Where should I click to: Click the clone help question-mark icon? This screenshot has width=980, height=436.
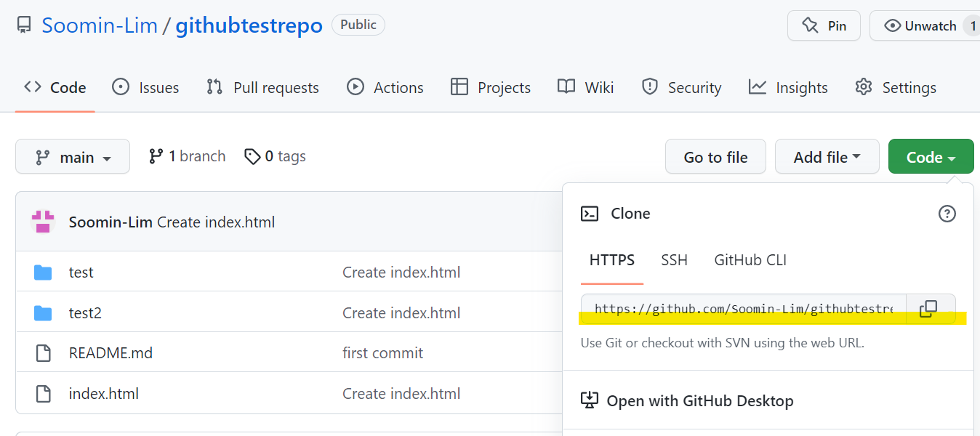947,214
